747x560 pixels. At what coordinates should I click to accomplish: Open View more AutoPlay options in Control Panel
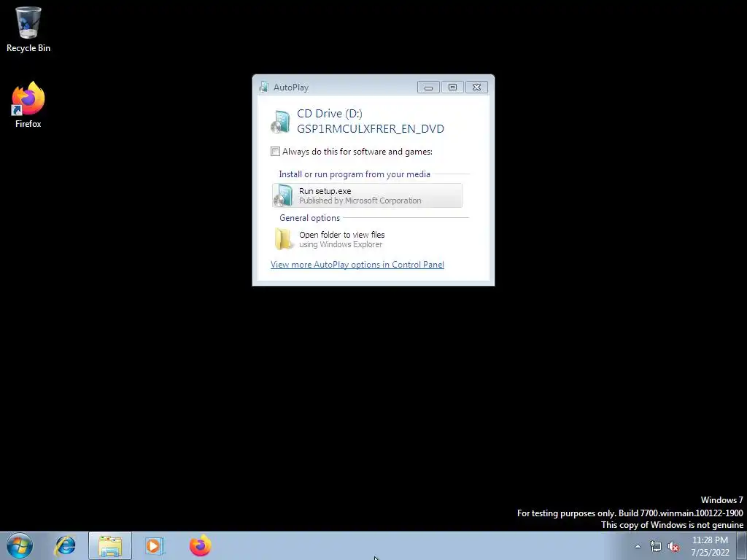point(357,265)
